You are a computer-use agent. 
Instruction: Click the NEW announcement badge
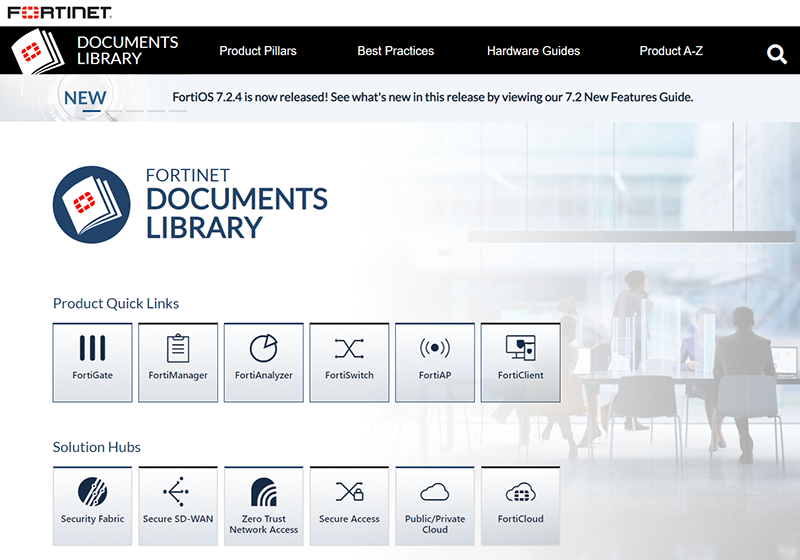(85, 98)
